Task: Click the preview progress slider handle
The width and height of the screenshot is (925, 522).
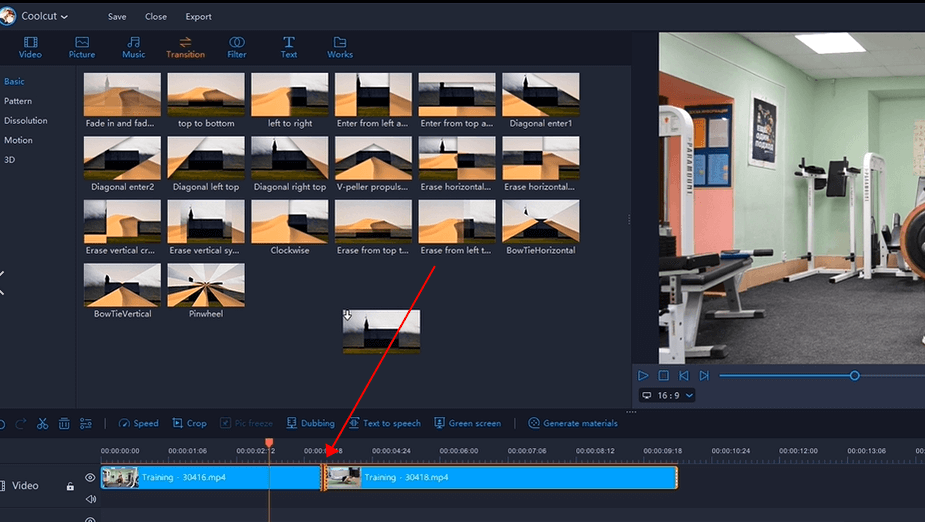Action: [854, 376]
